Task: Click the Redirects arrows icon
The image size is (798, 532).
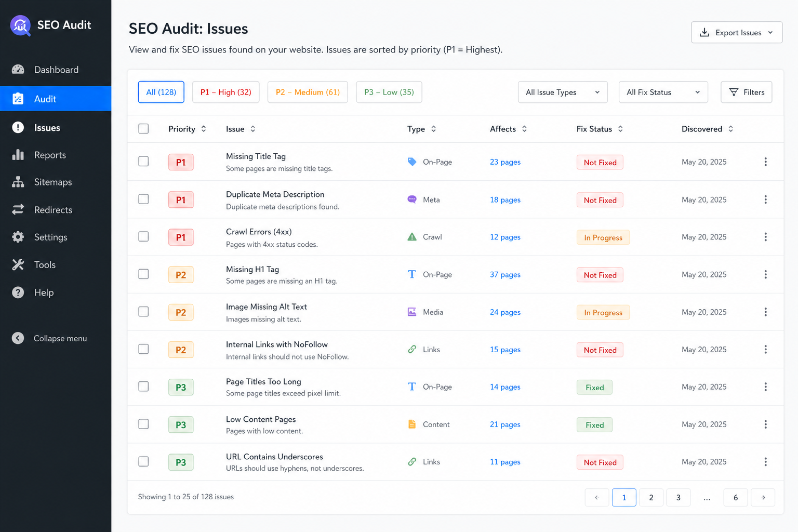Action: pos(18,209)
